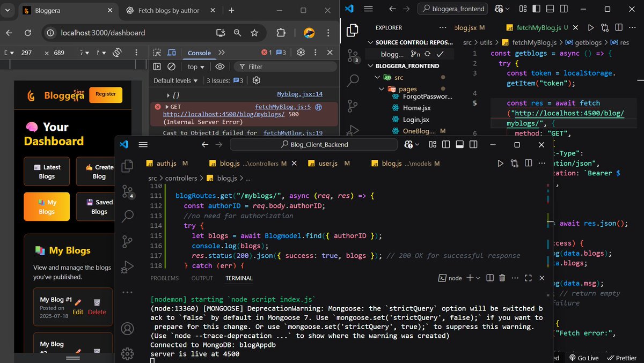
Task: Toggle primary sidebar in backend VS Code title bar
Action: click(446, 144)
